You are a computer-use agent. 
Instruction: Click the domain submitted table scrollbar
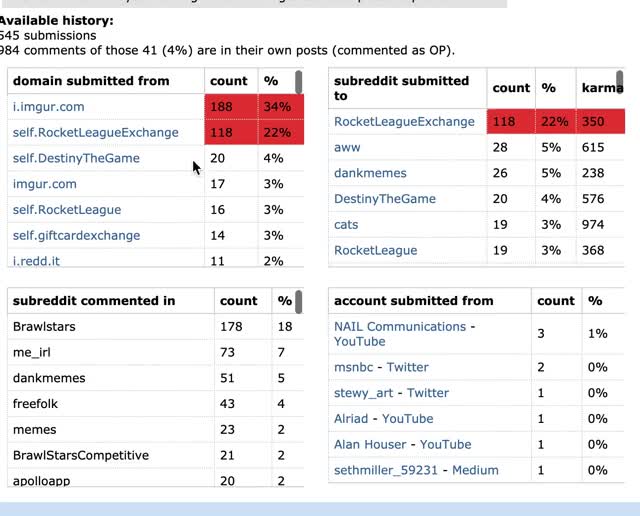[x=298, y=82]
